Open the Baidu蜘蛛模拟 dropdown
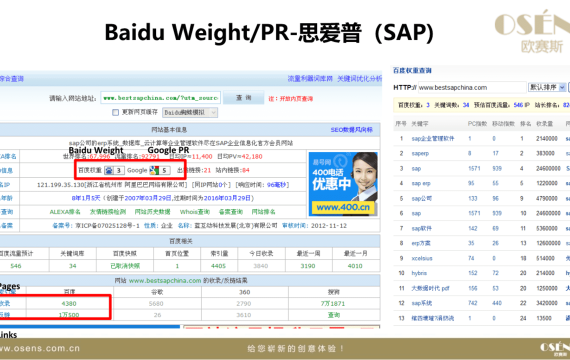 pos(190,112)
